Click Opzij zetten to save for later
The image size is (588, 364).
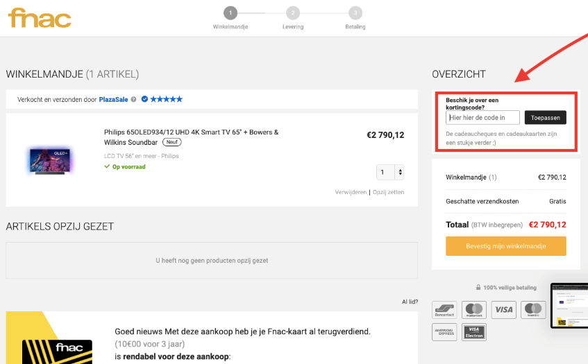[389, 192]
